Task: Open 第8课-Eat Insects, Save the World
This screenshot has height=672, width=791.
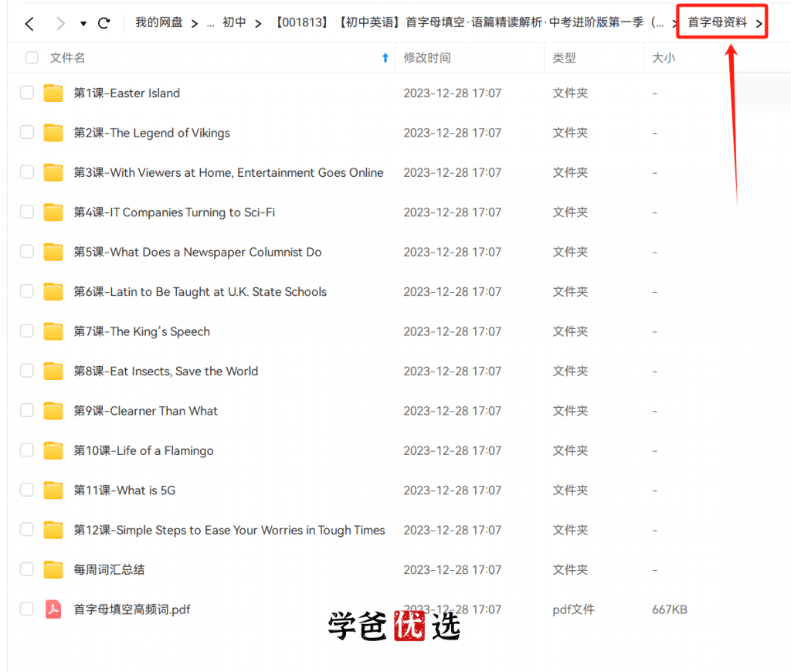Action: coord(166,372)
